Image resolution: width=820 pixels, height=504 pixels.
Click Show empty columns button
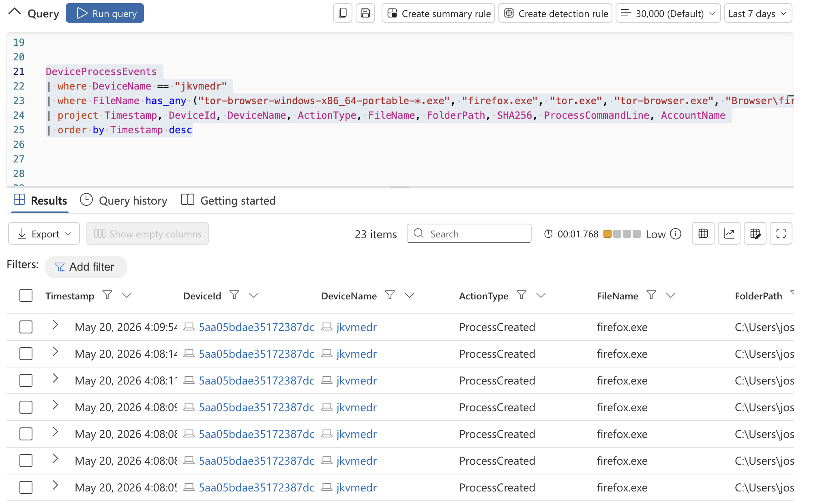(x=148, y=234)
